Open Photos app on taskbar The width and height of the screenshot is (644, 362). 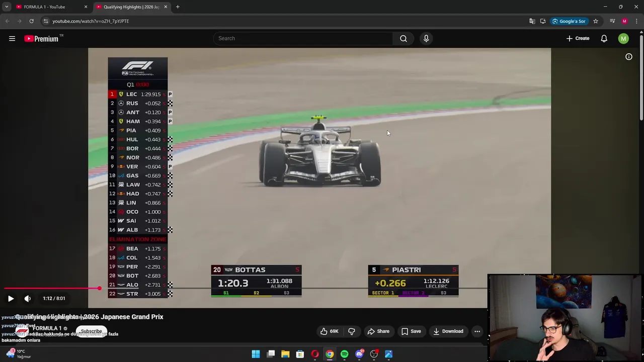click(x=388, y=354)
